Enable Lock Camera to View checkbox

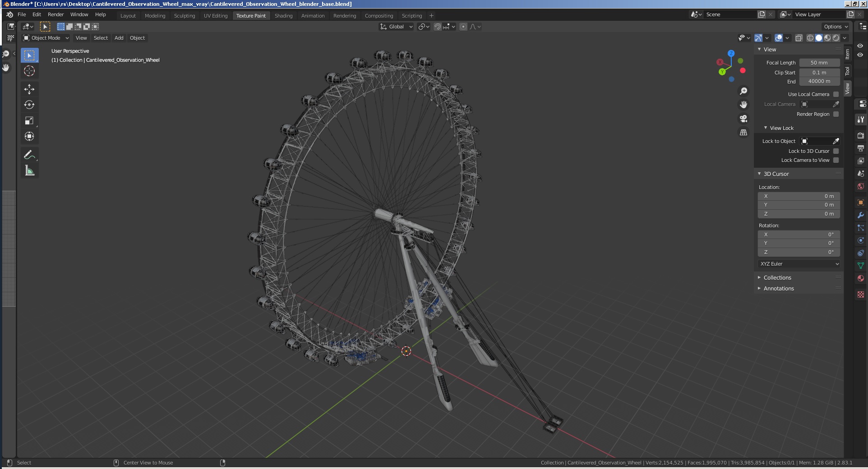(x=836, y=160)
